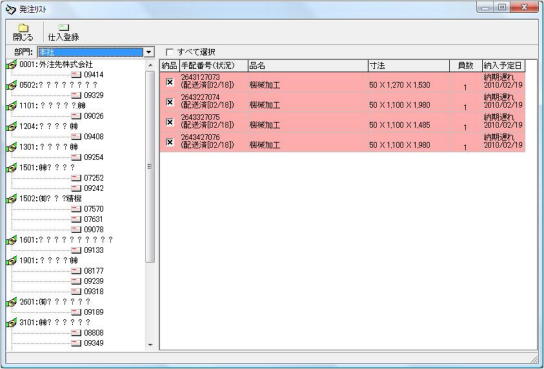
Task: Click order slip icon beside 09242
Action: (x=76, y=188)
